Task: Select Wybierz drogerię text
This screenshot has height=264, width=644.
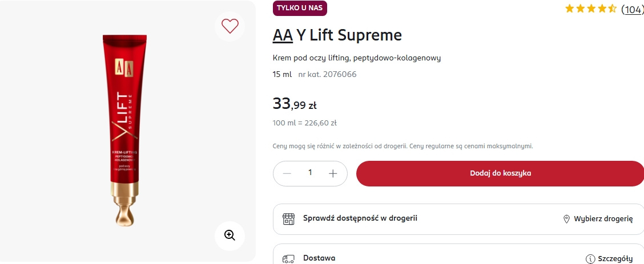Action: (x=603, y=219)
